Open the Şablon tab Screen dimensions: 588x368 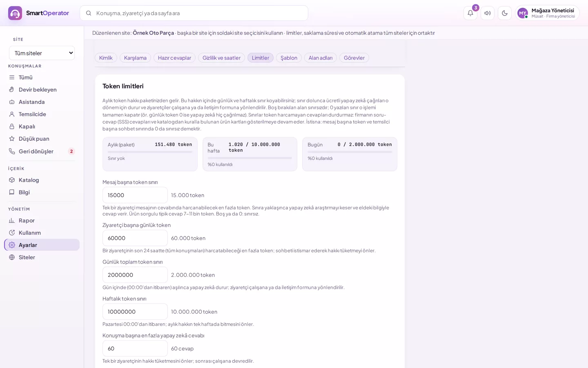(x=289, y=58)
